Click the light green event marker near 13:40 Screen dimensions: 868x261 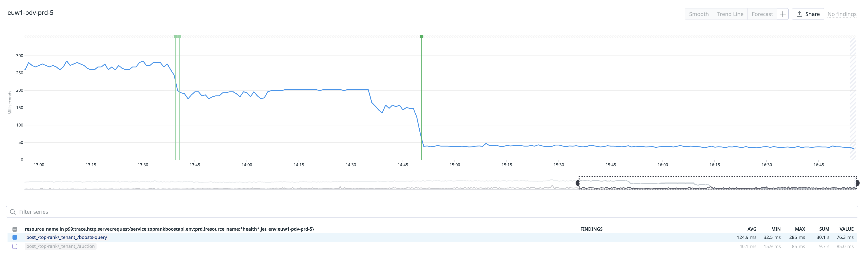pos(178,37)
